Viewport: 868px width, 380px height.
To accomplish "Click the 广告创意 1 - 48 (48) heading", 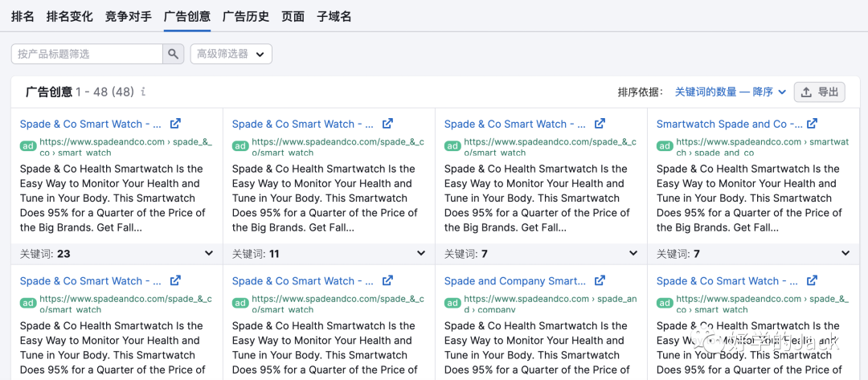I will [x=80, y=92].
